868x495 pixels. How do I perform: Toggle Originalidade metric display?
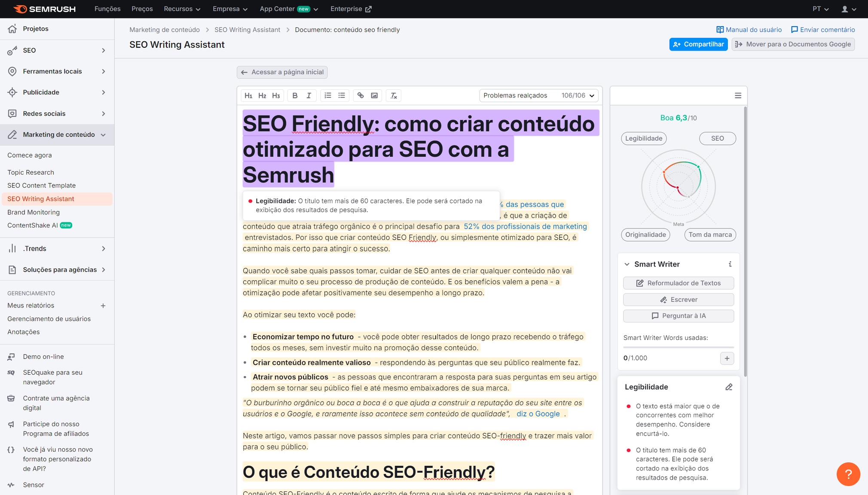click(x=646, y=234)
